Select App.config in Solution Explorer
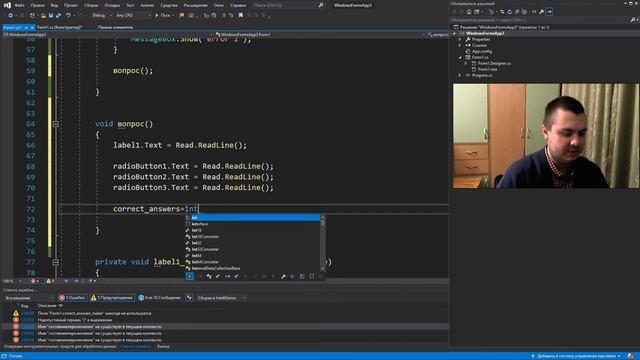This screenshot has width=640, height=360. [x=482, y=51]
